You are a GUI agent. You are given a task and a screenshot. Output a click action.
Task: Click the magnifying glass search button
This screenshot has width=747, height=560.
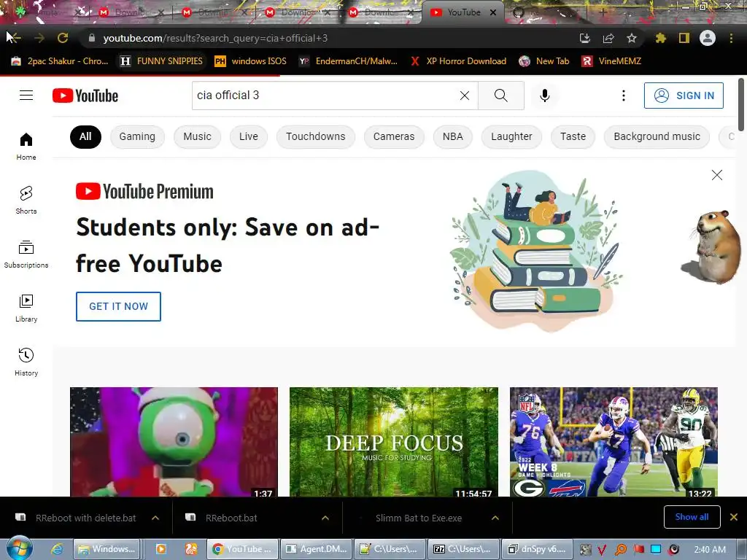point(500,96)
